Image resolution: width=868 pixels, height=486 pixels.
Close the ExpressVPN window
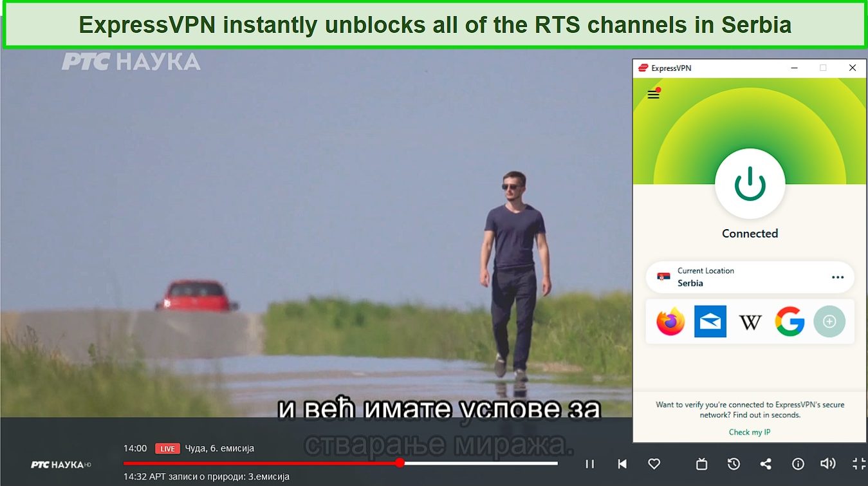[853, 68]
